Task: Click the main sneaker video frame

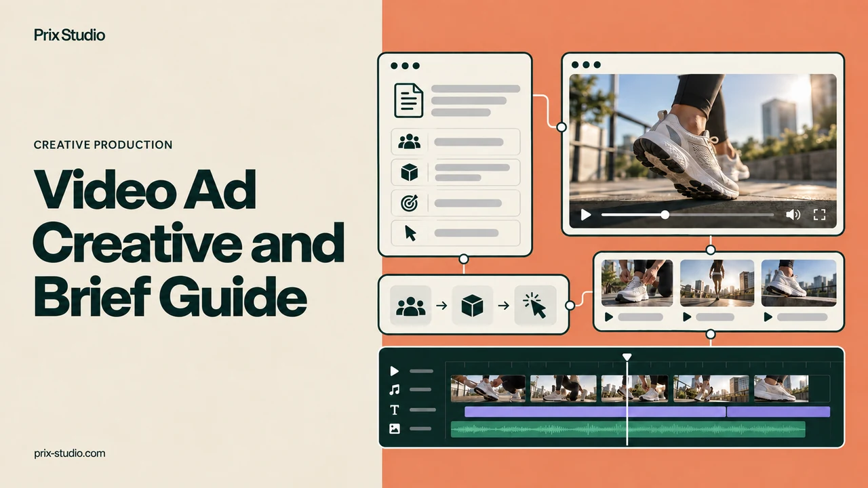Action: [x=703, y=151]
